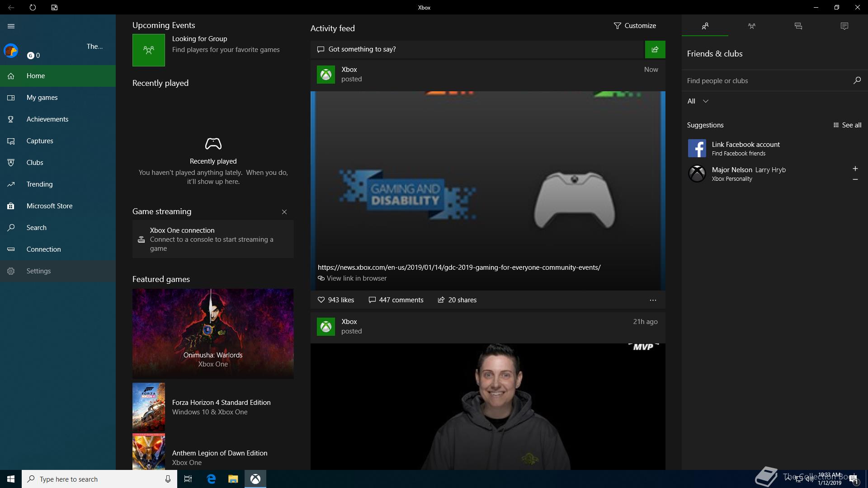This screenshot has width=868, height=488.
Task: Click the Xbox app taskbar icon
Action: point(255,479)
